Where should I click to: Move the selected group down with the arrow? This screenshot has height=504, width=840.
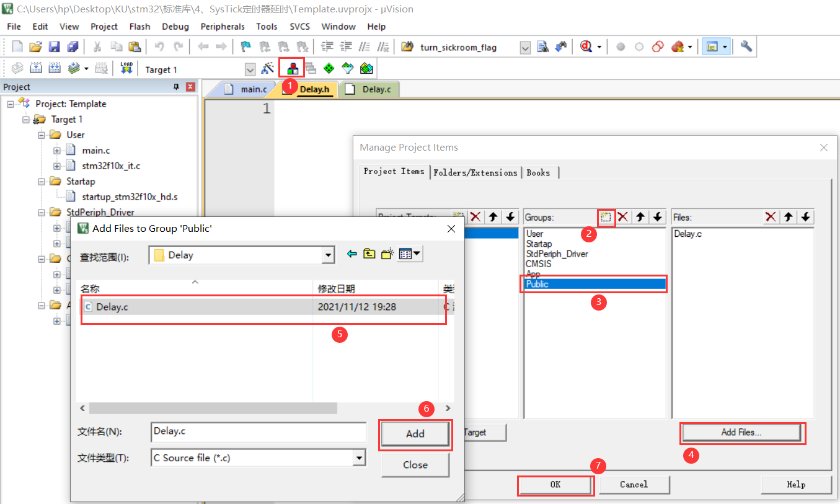(658, 217)
